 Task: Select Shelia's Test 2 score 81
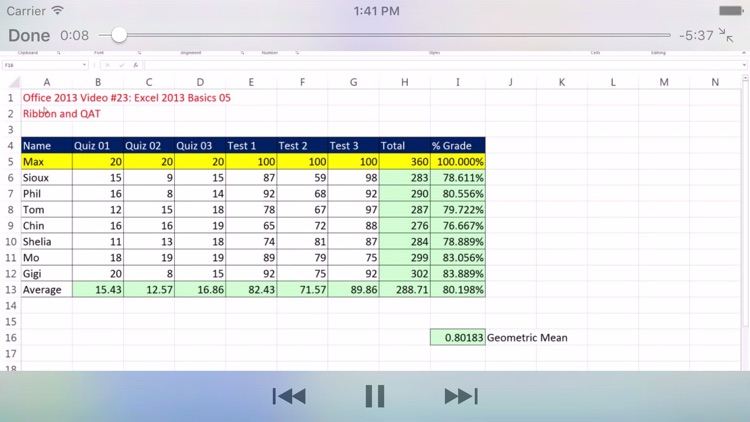pyautogui.click(x=302, y=242)
